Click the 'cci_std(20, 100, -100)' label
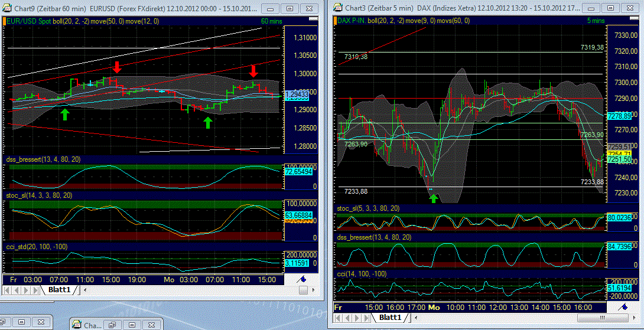The image size is (644, 330). pyautogui.click(x=36, y=246)
